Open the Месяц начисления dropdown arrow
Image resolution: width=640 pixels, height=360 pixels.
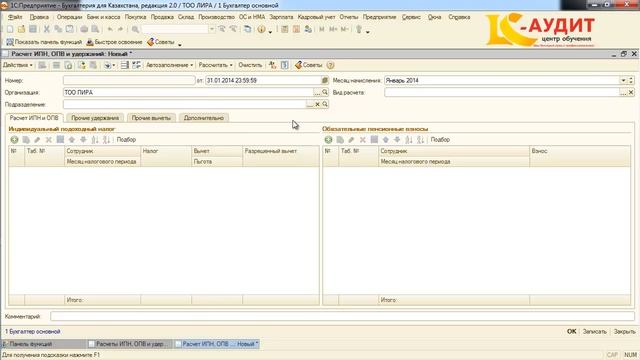point(623,80)
